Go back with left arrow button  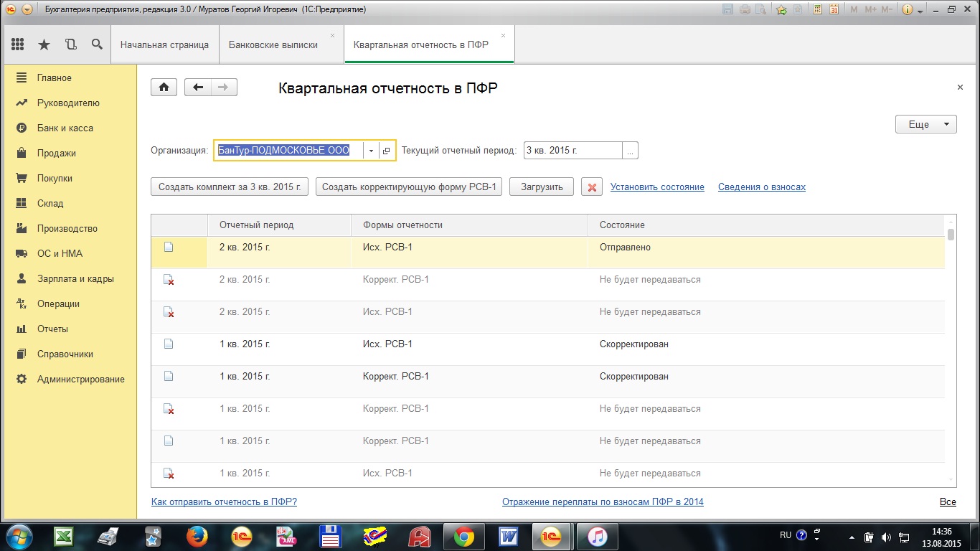pos(198,88)
